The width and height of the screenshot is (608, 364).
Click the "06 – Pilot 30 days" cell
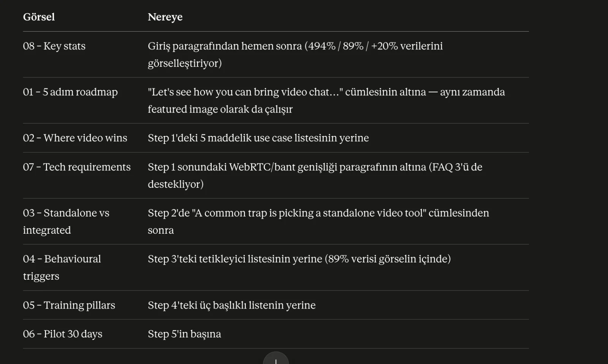click(63, 334)
